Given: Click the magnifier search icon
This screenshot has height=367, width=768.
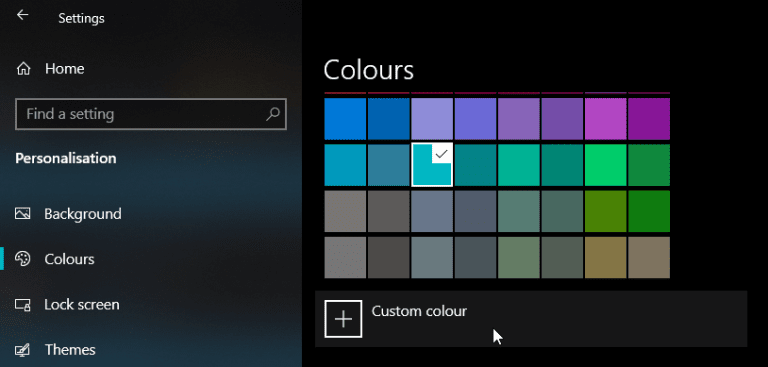Looking at the screenshot, I should [272, 114].
